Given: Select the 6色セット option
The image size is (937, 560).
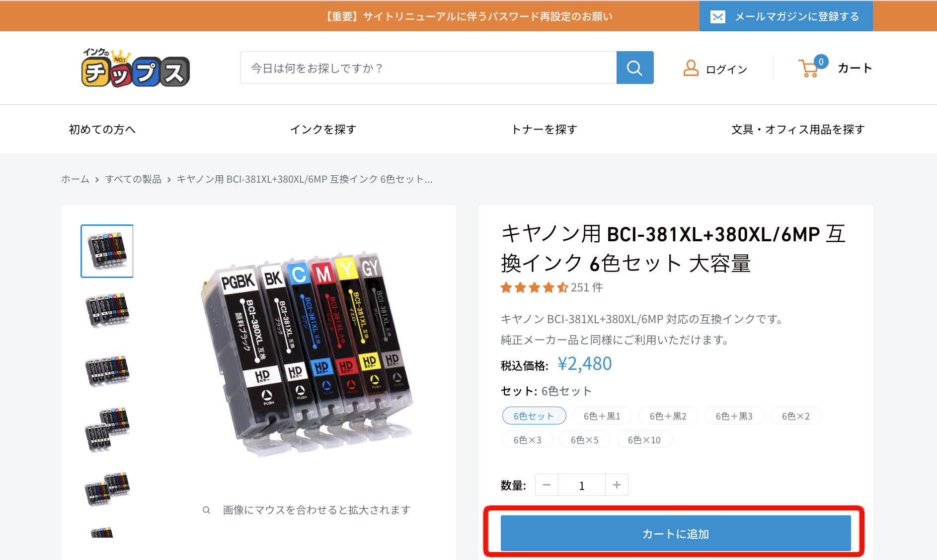Looking at the screenshot, I should point(534,416).
